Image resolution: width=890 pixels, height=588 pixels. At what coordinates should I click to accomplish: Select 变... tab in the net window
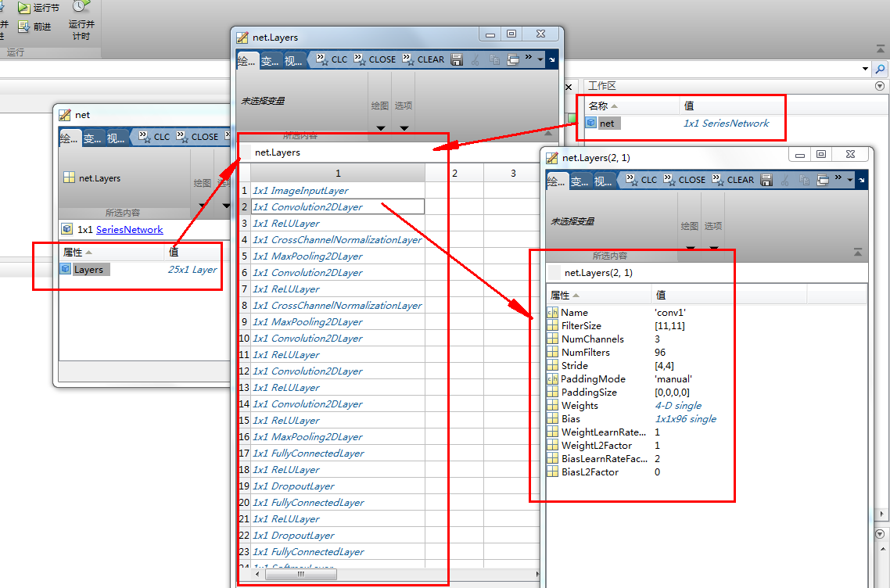pos(92,138)
